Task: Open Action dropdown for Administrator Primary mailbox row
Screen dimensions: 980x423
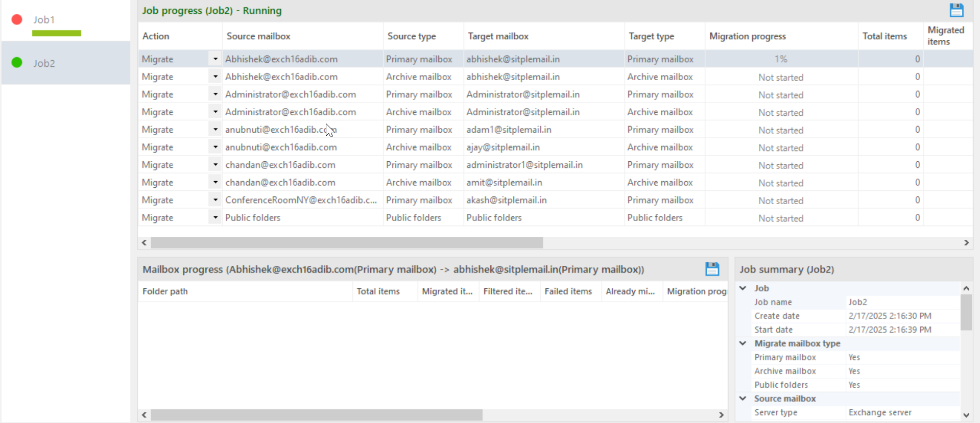Action: 216,94
